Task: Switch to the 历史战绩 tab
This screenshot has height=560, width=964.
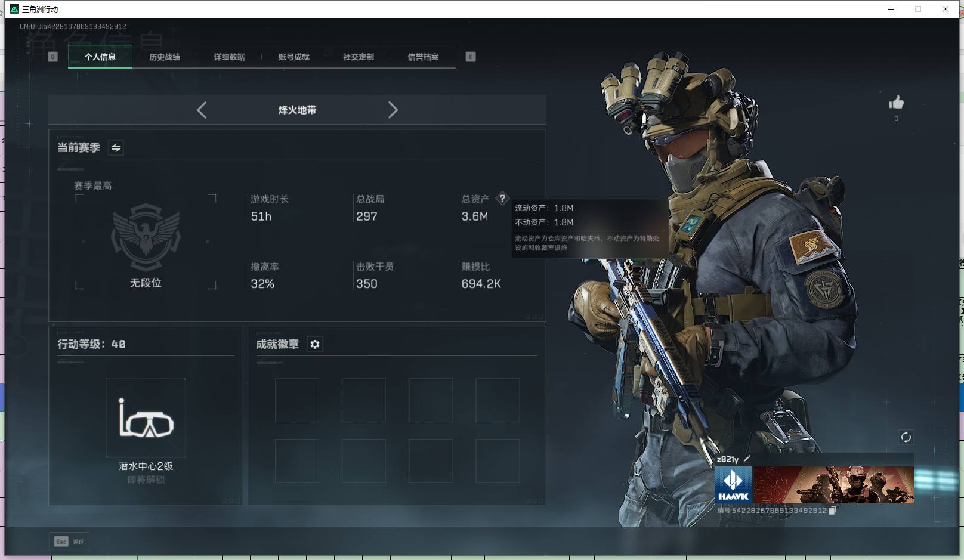Action: coord(165,57)
